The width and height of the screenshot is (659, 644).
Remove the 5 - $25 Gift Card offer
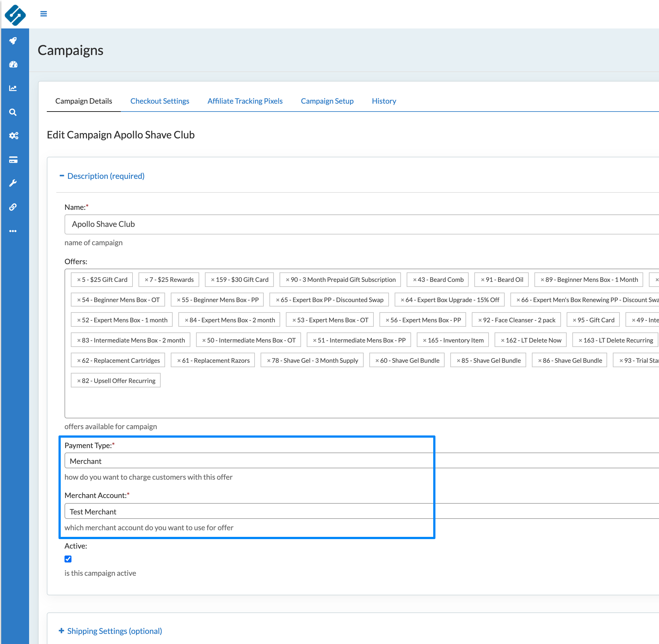click(78, 280)
